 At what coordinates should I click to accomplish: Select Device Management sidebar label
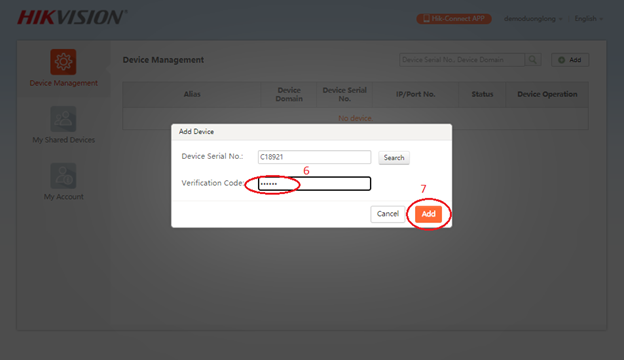[64, 83]
